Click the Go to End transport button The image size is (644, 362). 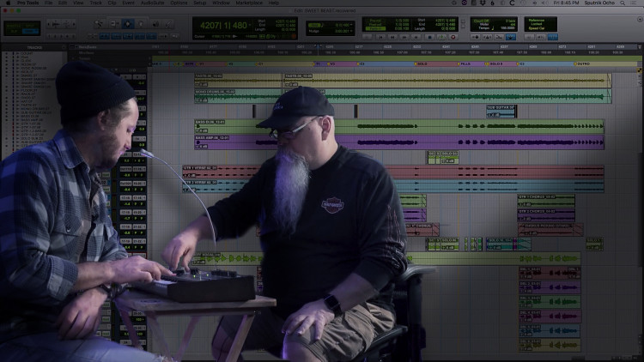(x=416, y=37)
